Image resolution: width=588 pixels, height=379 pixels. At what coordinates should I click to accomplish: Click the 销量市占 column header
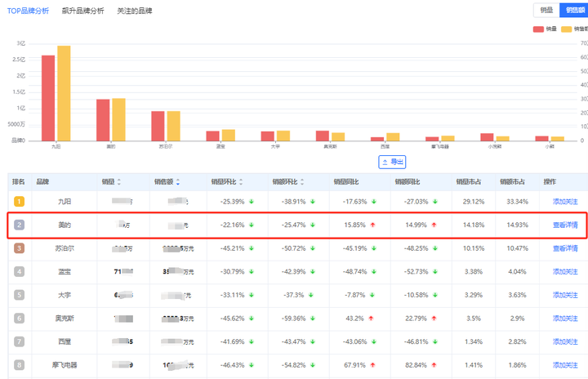pyautogui.click(x=469, y=182)
